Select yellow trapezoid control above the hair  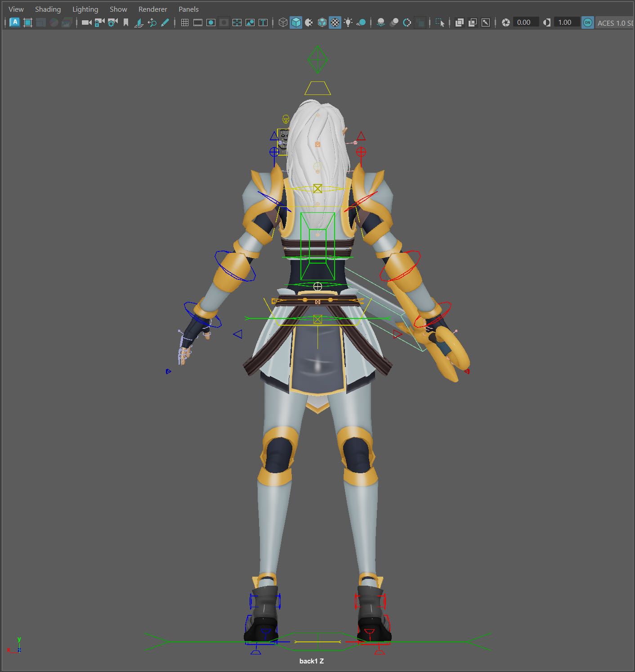[x=317, y=88]
